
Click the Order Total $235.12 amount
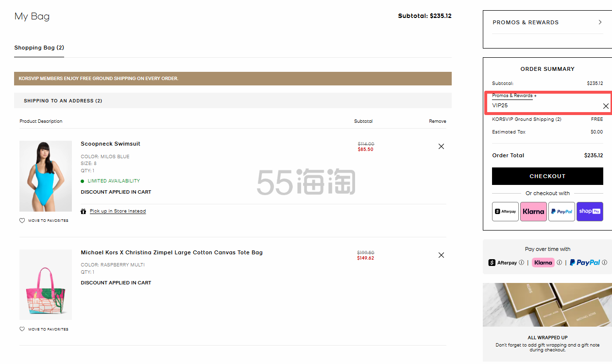pos(594,156)
